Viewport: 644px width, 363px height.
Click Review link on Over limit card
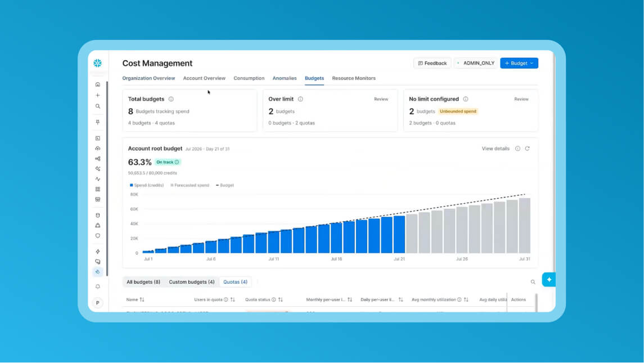(x=381, y=99)
